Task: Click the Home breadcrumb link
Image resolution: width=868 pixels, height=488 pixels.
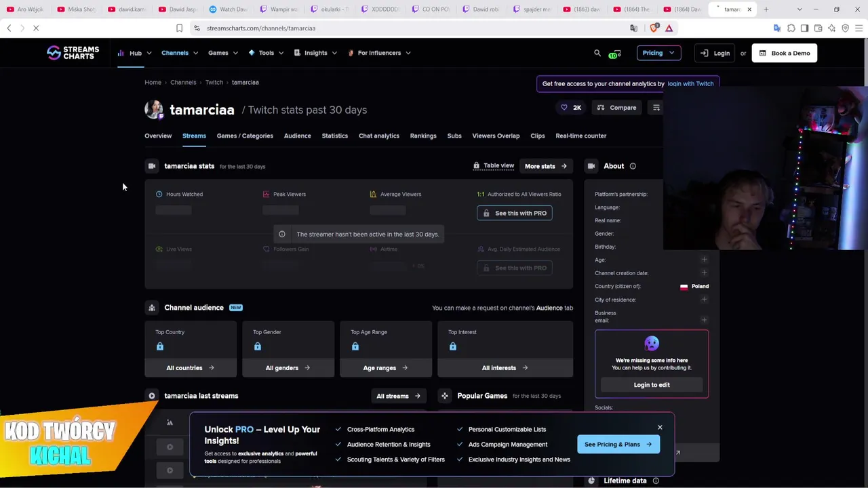Action: pos(153,82)
